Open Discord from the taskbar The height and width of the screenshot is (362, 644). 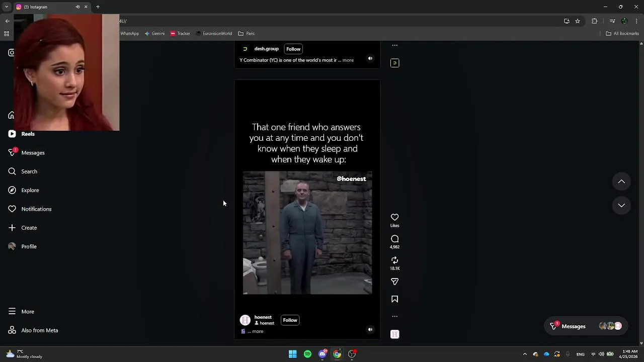click(x=323, y=354)
